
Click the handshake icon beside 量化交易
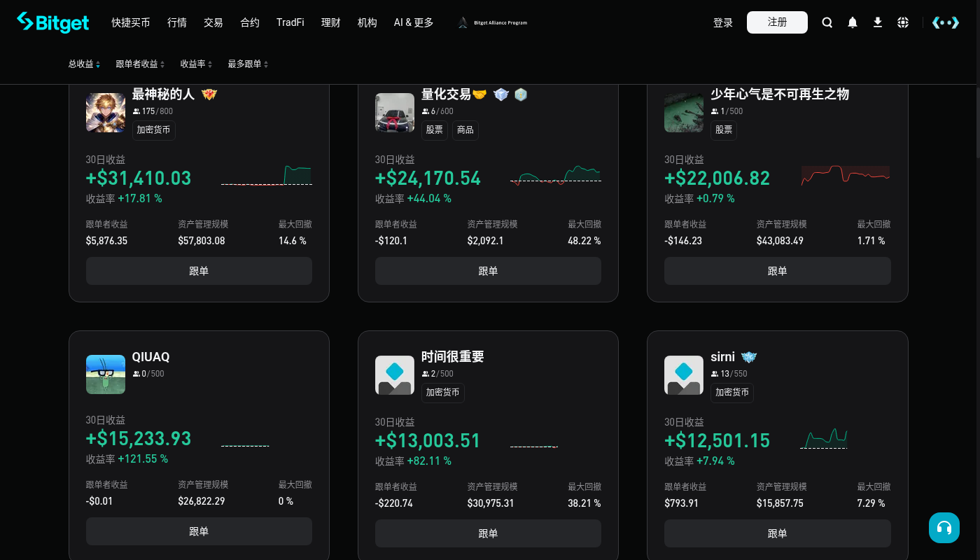point(479,94)
